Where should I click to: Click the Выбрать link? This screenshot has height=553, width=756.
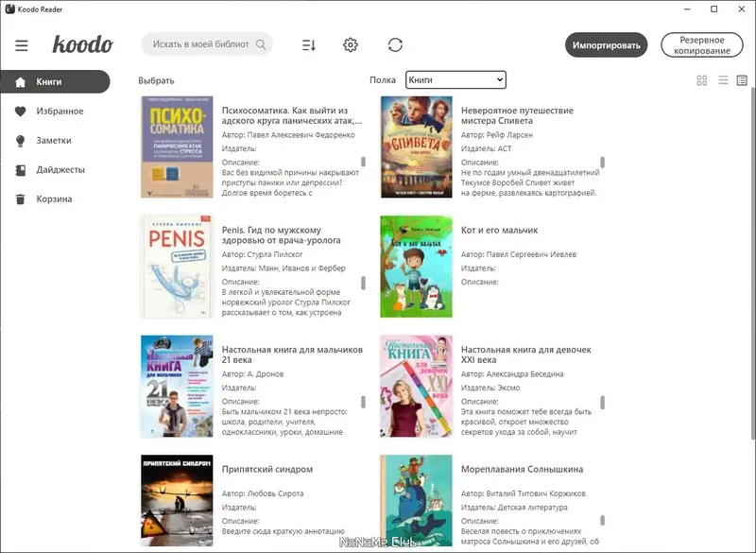(156, 80)
